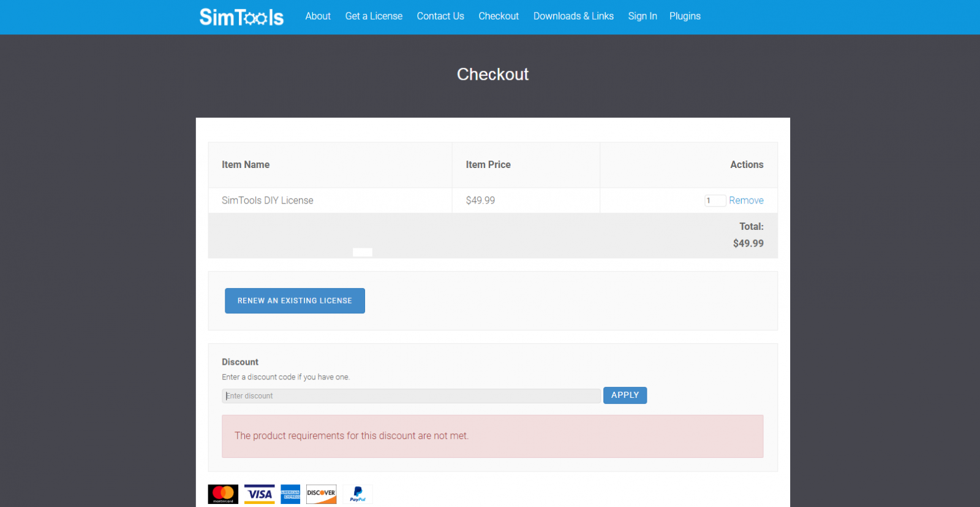
Task: Click the Total $49.99 amount
Action: [748, 243]
